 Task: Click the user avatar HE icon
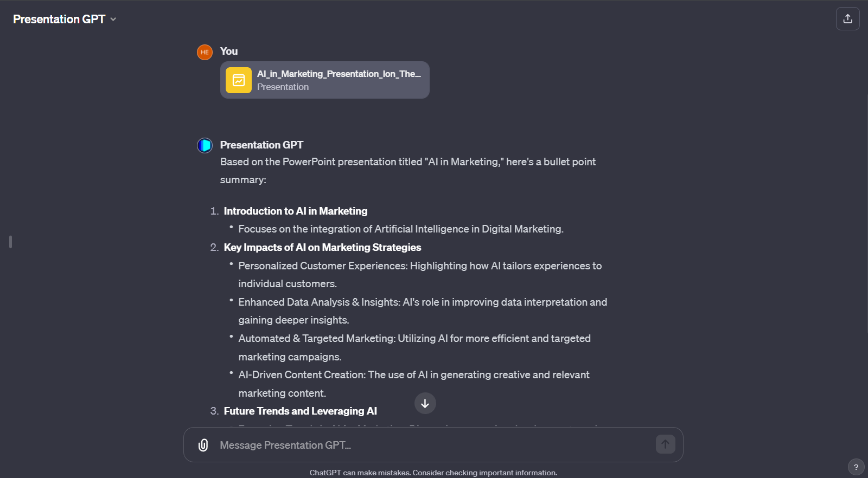pos(205,52)
